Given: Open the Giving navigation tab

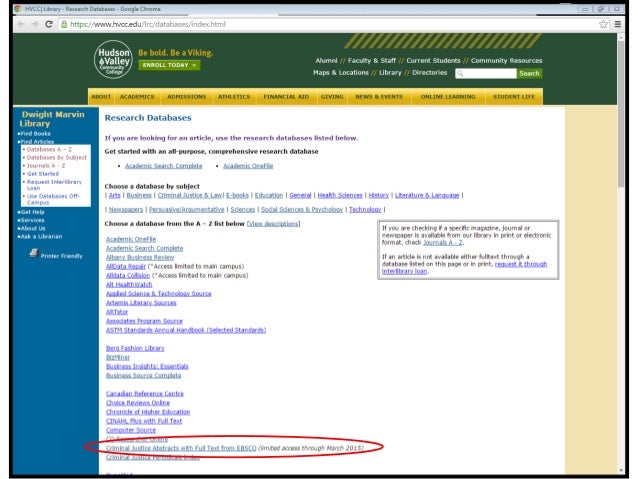Looking at the screenshot, I should 332,97.
